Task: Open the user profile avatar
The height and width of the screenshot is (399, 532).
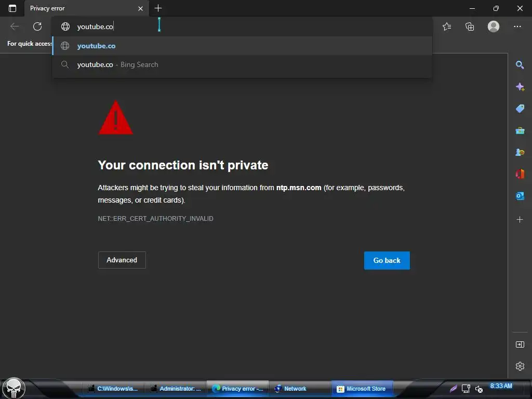Action: (x=494, y=26)
